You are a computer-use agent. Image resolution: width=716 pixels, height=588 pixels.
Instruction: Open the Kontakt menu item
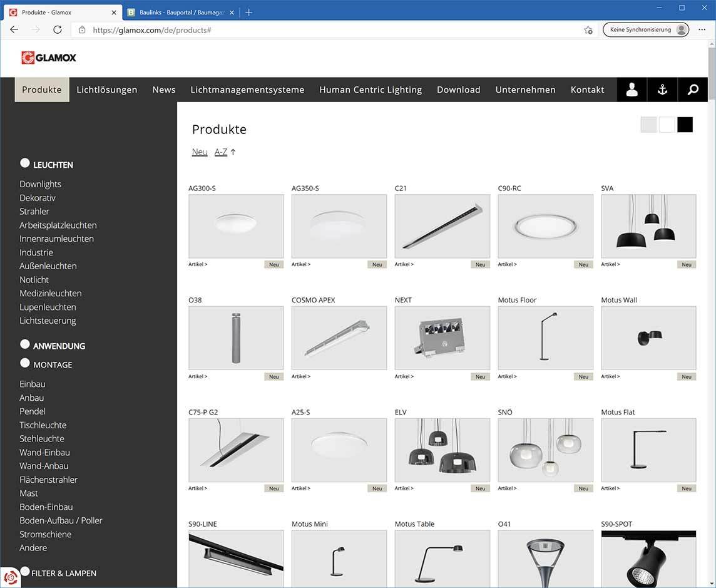(x=587, y=90)
